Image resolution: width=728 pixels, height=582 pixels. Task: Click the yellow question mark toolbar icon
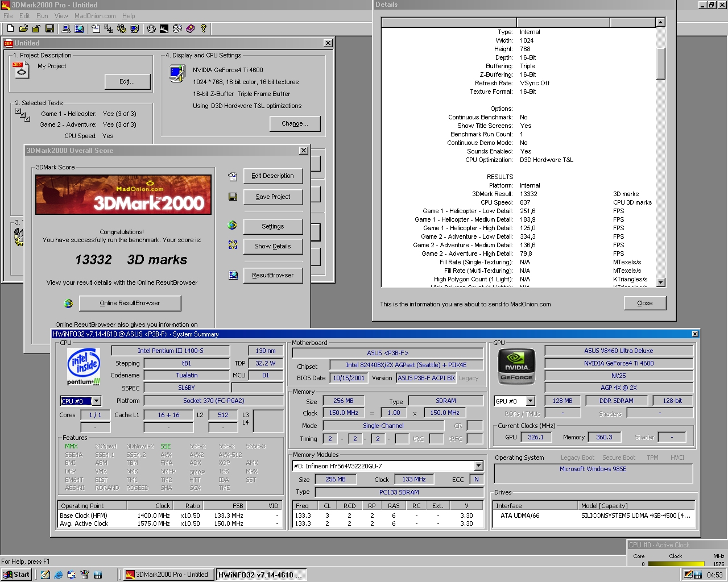[x=204, y=28]
